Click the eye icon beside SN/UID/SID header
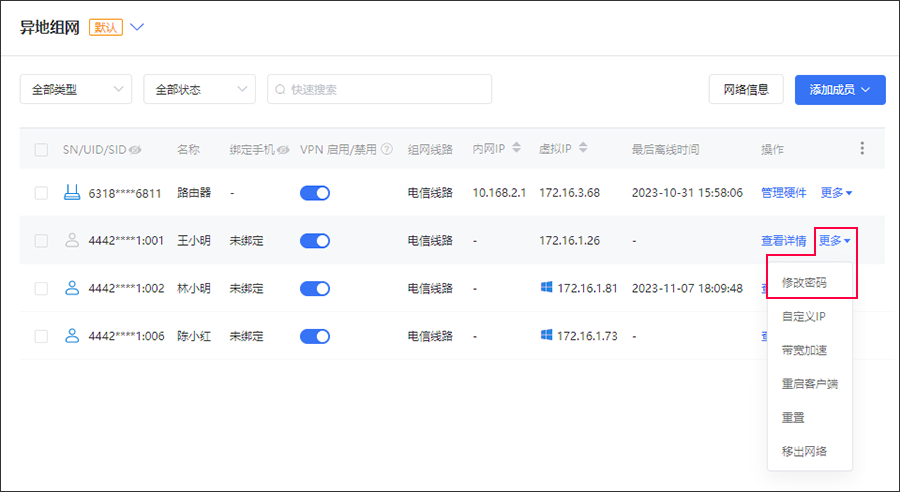This screenshot has width=900, height=492. click(x=135, y=150)
